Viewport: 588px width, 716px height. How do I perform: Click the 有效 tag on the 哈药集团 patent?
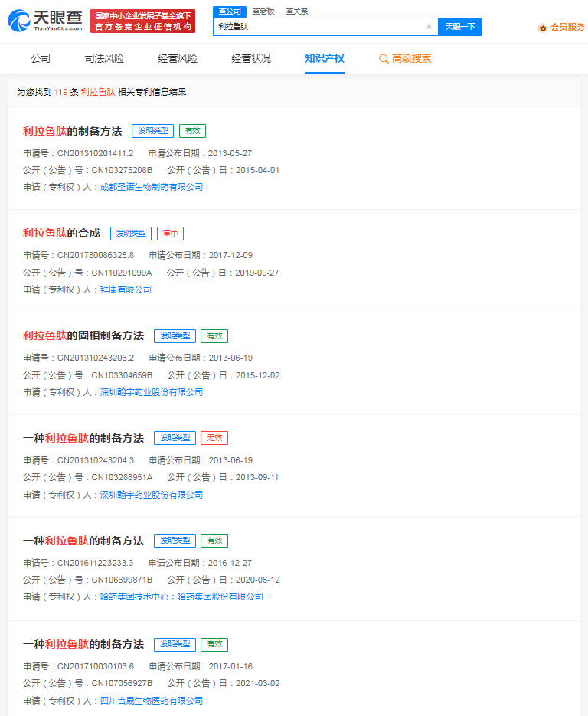214,541
